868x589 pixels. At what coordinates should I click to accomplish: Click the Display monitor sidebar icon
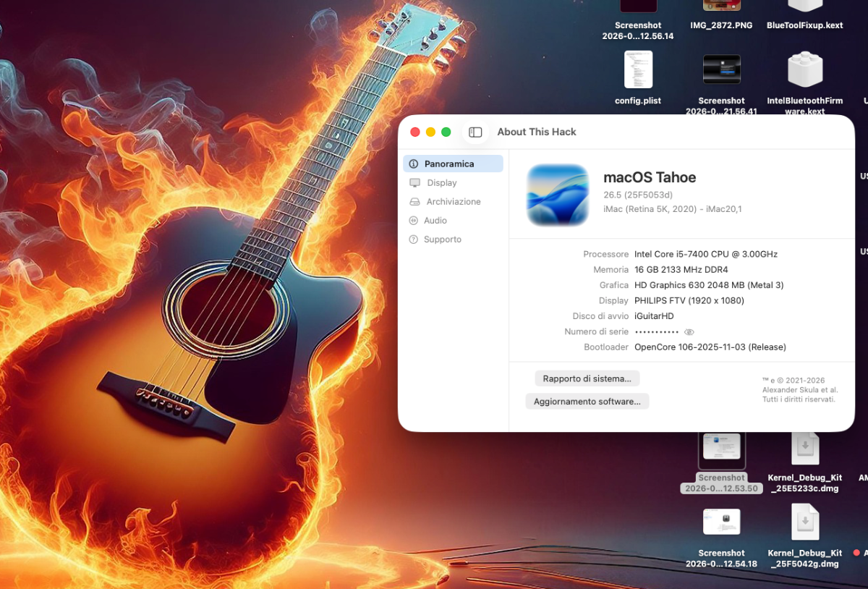click(x=414, y=183)
